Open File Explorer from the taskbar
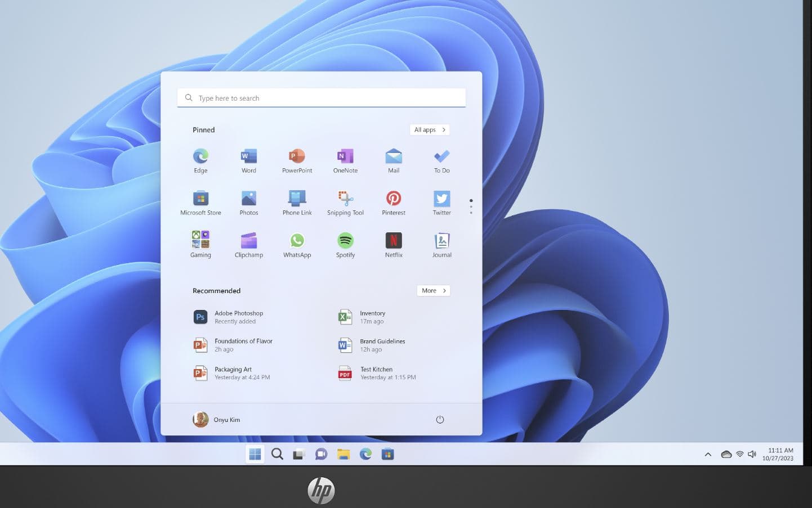Viewport: 812px width, 508px height. [x=343, y=454]
